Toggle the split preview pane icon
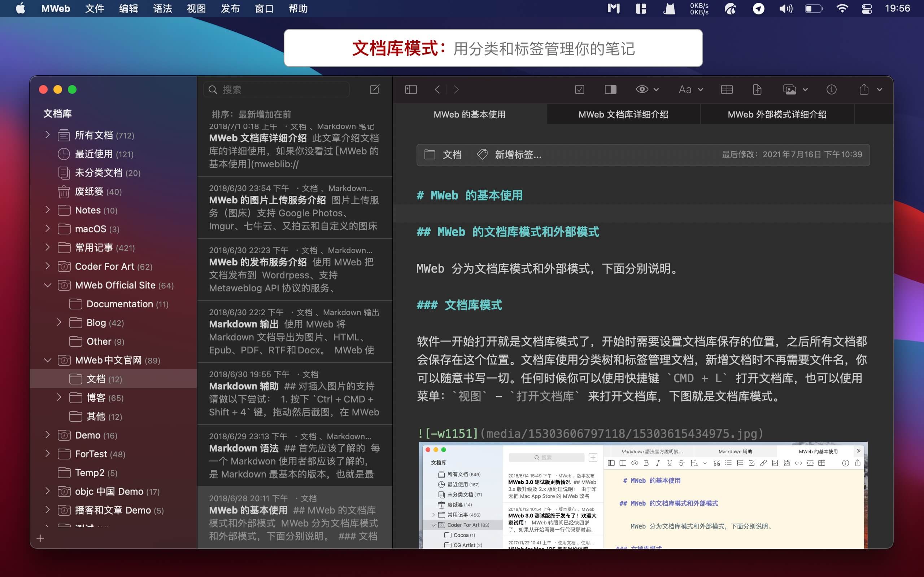Image resolution: width=924 pixels, height=577 pixels. point(610,90)
